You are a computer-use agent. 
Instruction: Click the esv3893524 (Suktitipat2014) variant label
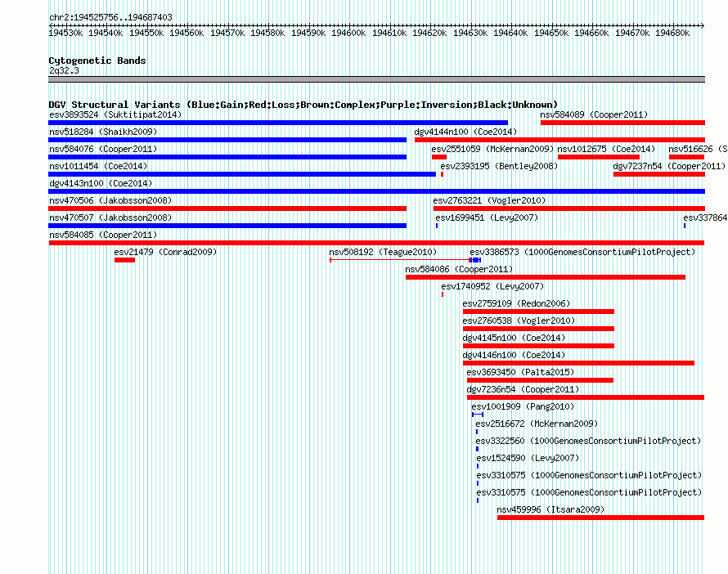pos(115,114)
